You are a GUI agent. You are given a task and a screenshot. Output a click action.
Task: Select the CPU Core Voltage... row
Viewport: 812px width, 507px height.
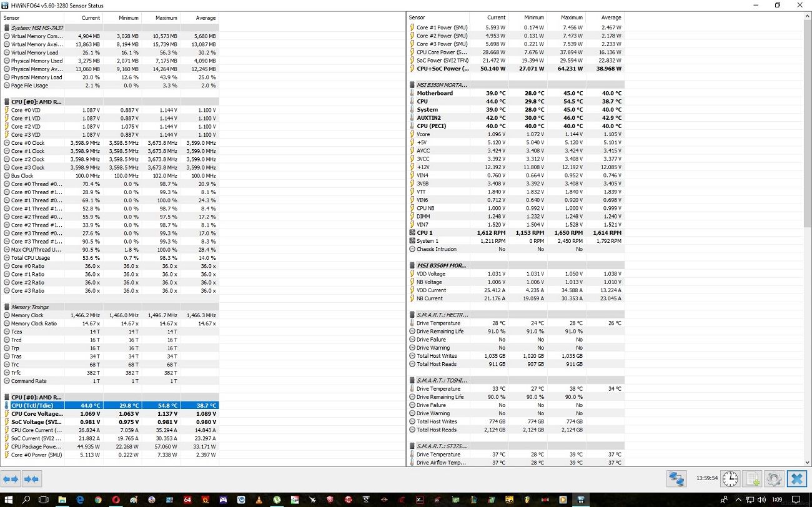click(110, 413)
